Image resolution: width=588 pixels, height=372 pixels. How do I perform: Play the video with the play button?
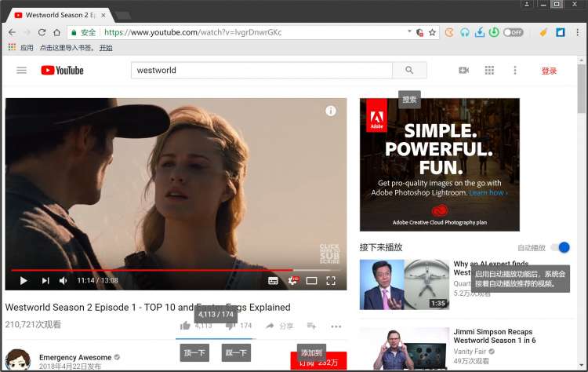pos(24,280)
